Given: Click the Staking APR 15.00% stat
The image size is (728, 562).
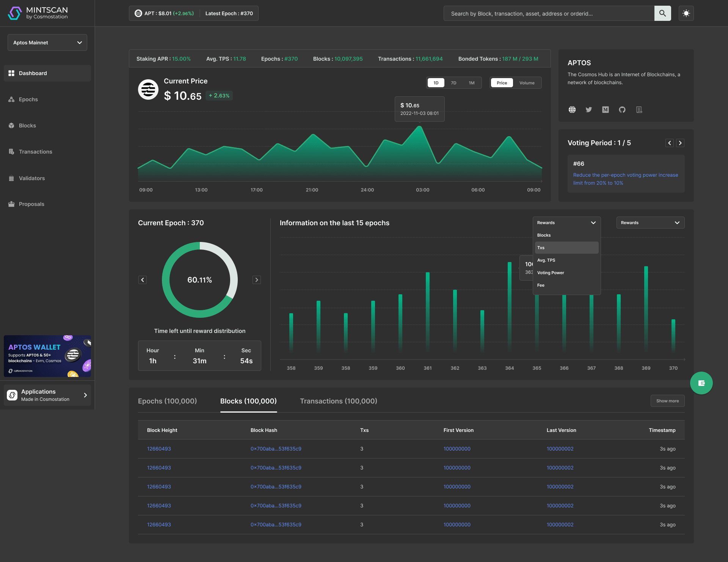Looking at the screenshot, I should [163, 59].
